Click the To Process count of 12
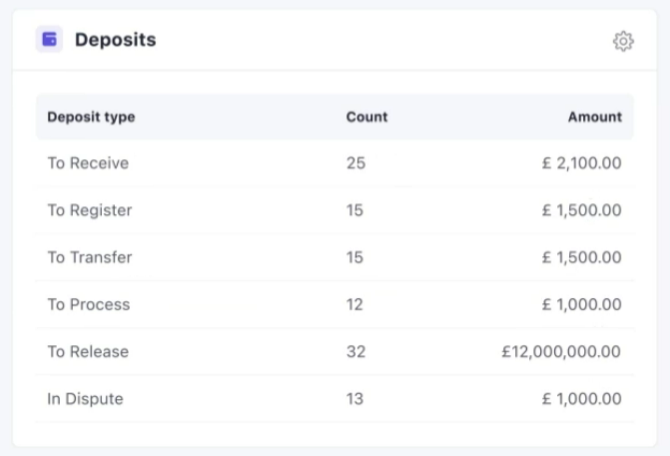 tap(355, 304)
